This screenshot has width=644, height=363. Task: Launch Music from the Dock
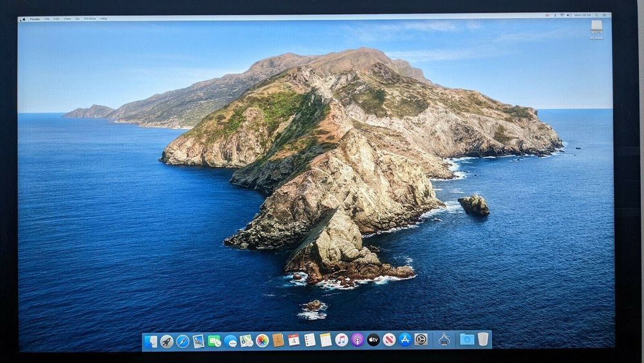point(341,340)
